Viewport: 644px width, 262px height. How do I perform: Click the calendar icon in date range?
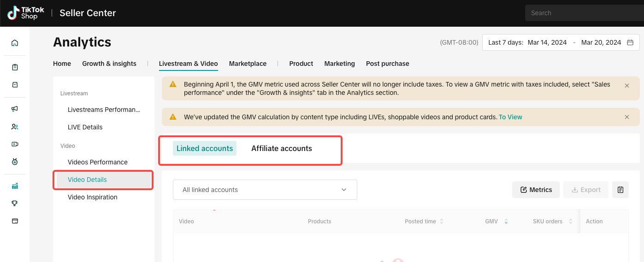tap(630, 42)
